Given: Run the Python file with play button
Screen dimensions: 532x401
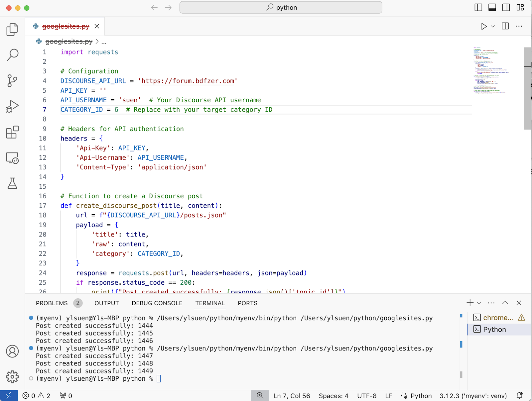Looking at the screenshot, I should click(x=484, y=26).
